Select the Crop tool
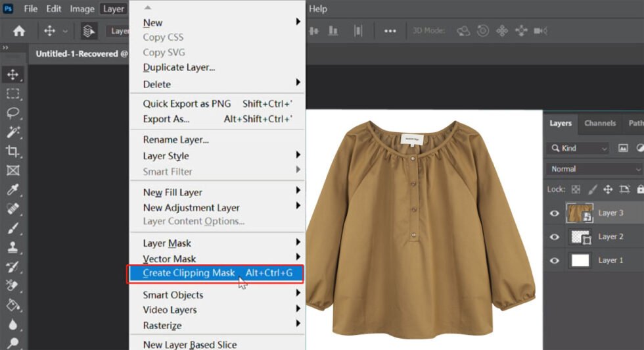Image resolution: width=644 pixels, height=350 pixels. (12, 151)
